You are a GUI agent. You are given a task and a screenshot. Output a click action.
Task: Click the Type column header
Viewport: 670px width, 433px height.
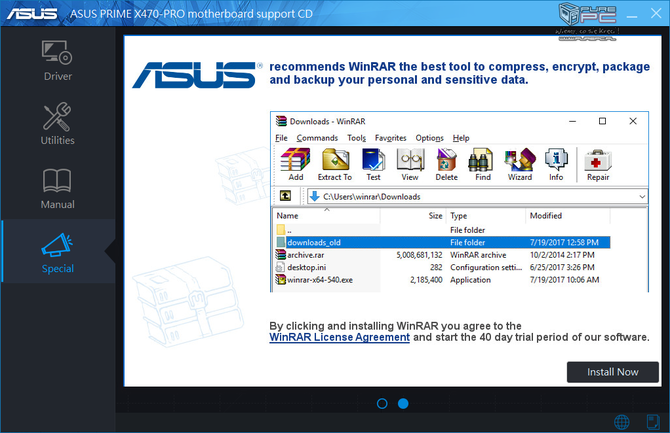(x=486, y=216)
